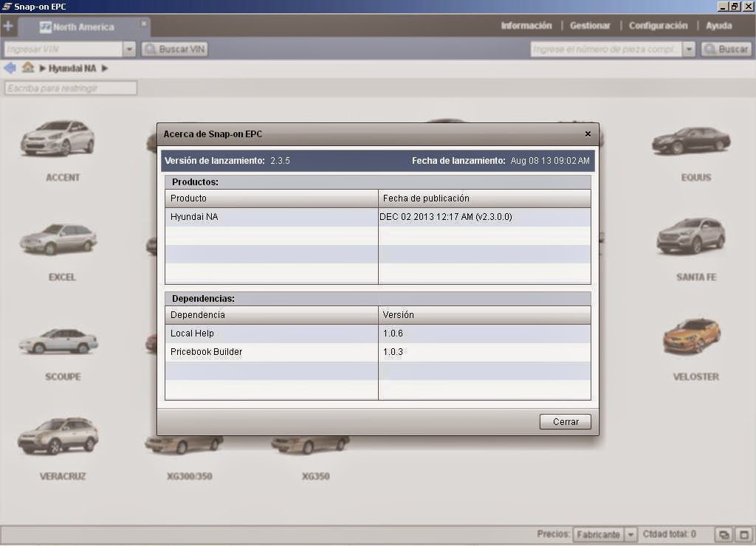Open a new tab with plus icon
The width and height of the screenshot is (756, 546).
tap(8, 26)
